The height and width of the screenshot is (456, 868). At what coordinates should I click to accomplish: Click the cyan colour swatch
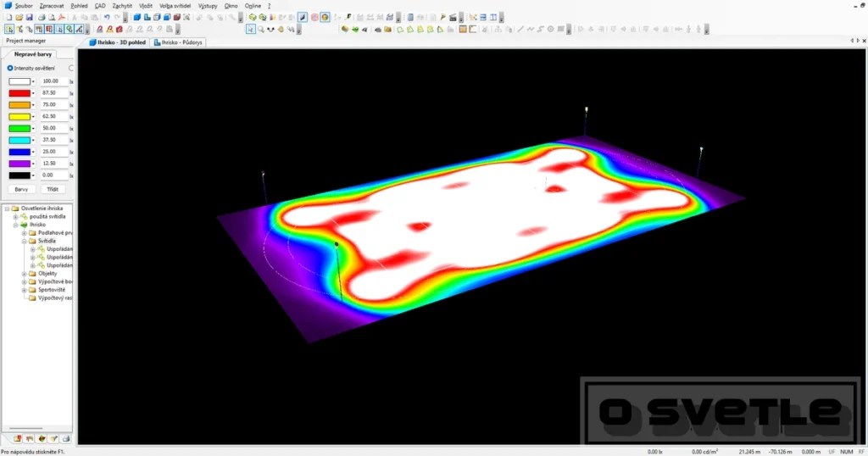tap(19, 140)
